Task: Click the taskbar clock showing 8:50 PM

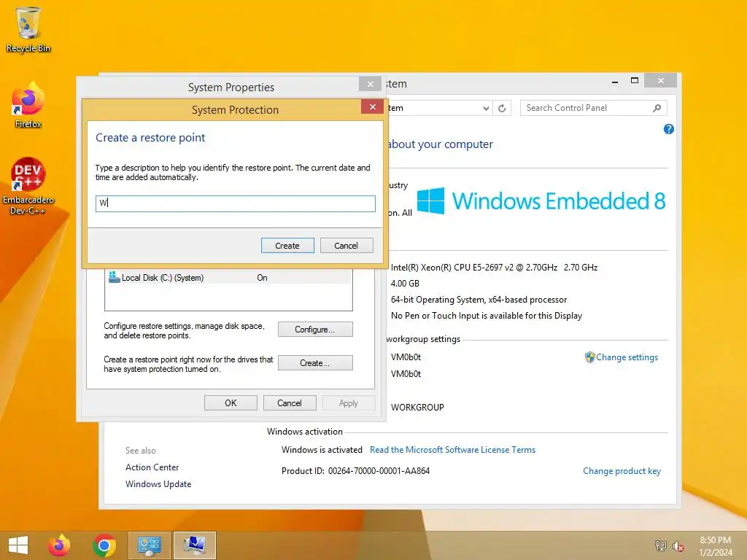Action: click(716, 546)
